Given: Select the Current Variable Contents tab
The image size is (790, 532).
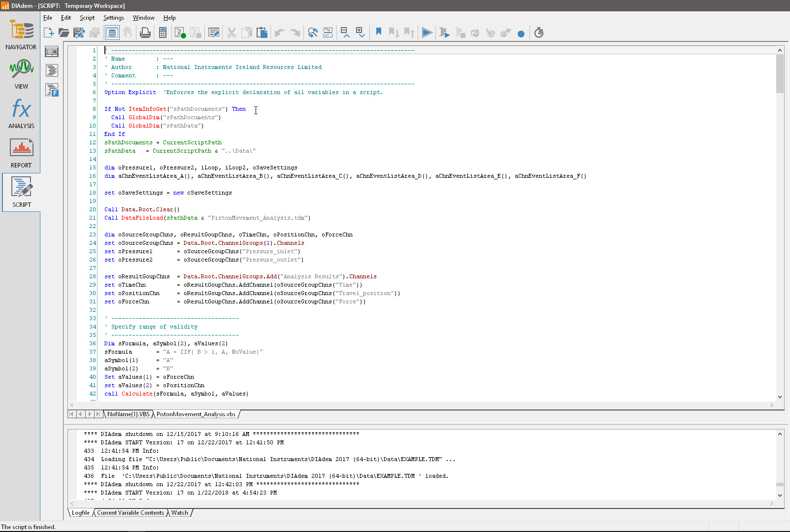Looking at the screenshot, I should 131,513.
